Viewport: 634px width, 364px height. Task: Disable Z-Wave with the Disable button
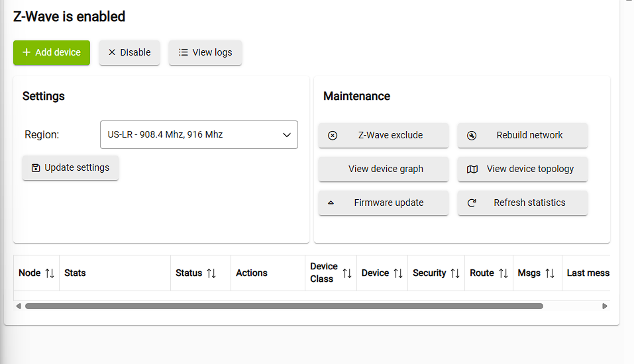(x=129, y=52)
